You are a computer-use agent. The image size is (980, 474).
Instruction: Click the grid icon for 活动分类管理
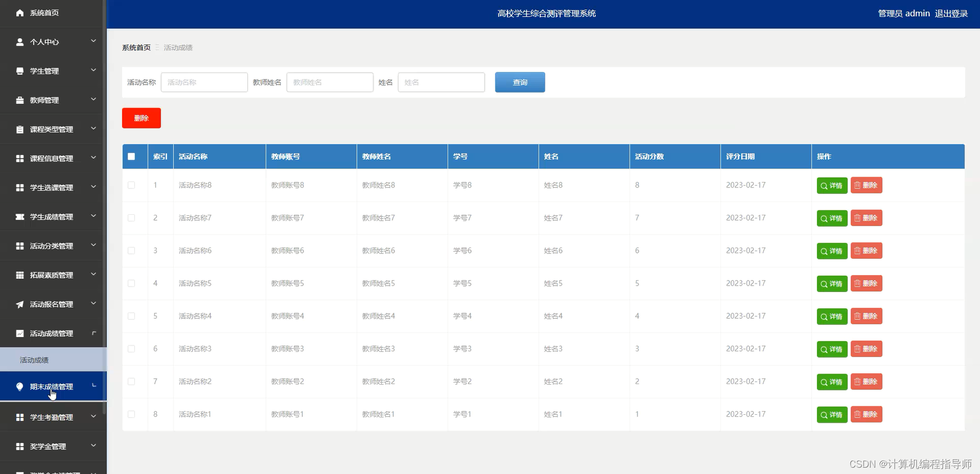click(x=20, y=246)
